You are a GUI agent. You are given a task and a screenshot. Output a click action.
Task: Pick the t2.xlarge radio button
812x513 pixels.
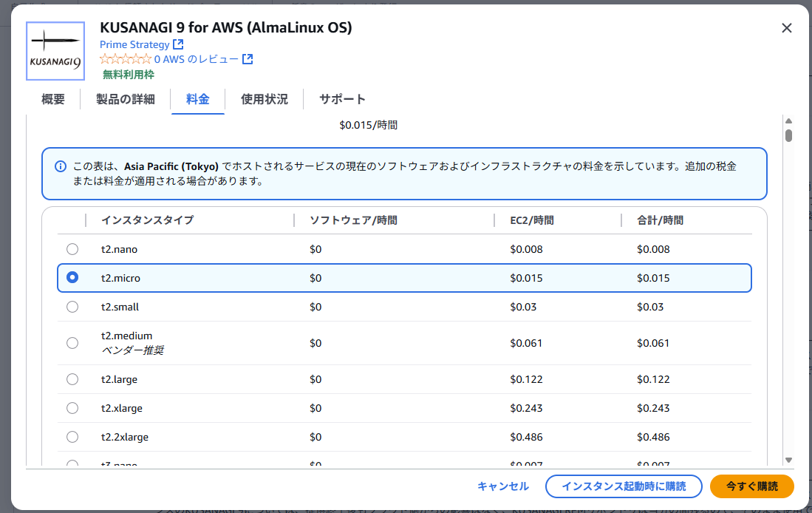click(x=72, y=408)
